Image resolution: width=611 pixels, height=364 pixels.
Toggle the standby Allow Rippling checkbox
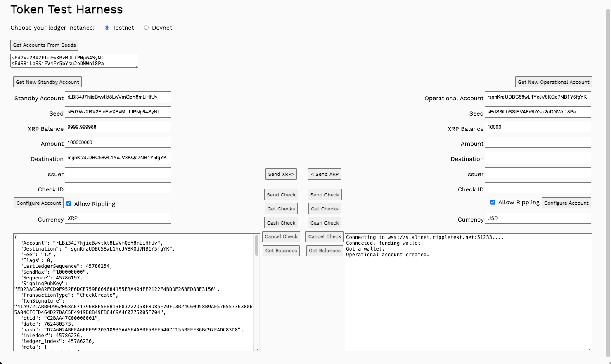[x=69, y=203]
